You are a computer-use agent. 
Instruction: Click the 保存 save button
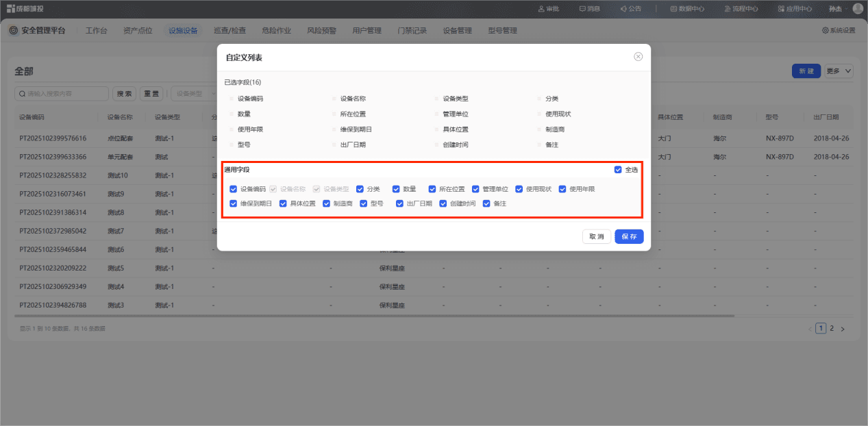[x=629, y=236]
